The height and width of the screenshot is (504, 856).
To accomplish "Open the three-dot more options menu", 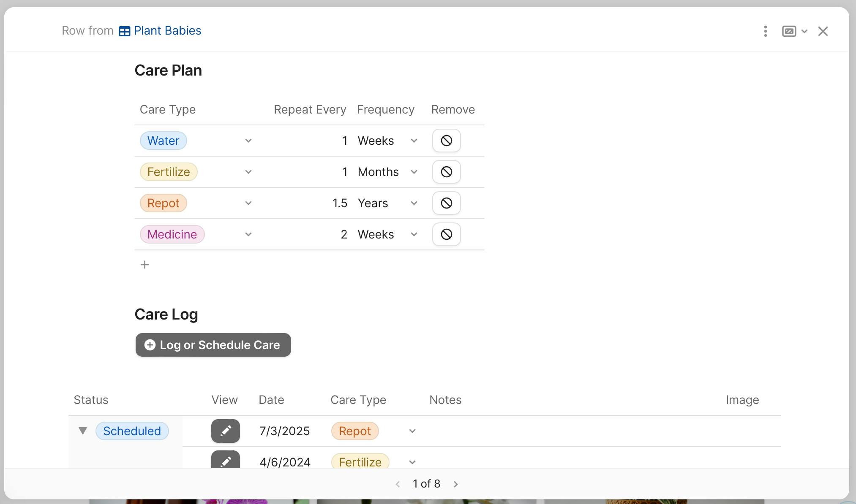I will [765, 31].
